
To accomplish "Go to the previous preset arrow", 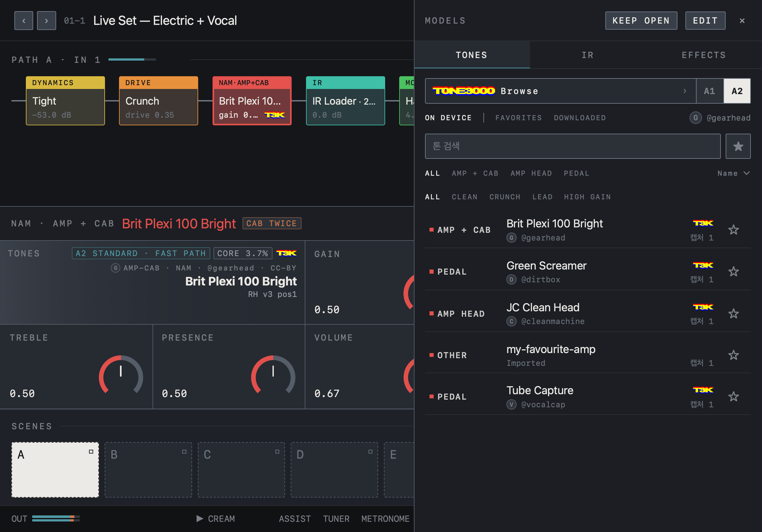I will pos(24,20).
